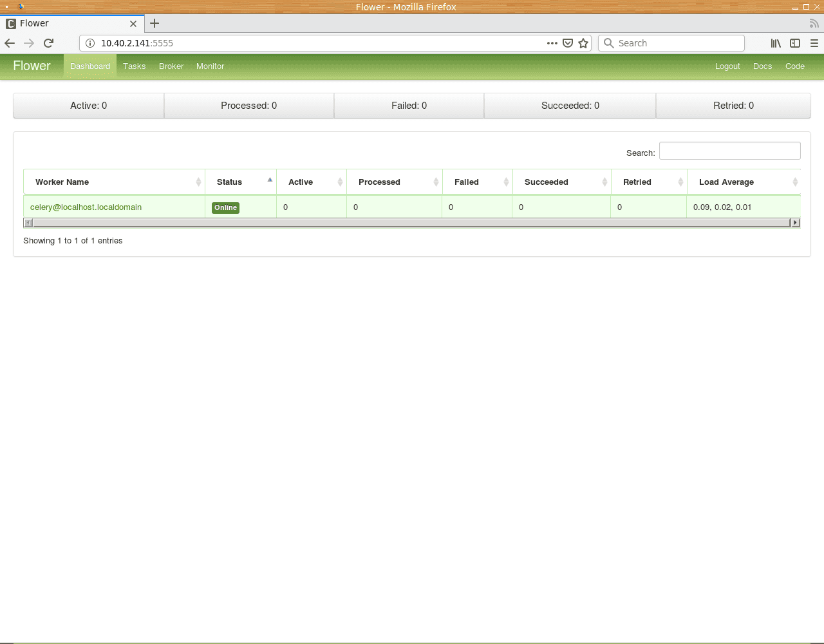Click the Retried: 0 summary button
824x644 pixels.
pyautogui.click(x=733, y=106)
